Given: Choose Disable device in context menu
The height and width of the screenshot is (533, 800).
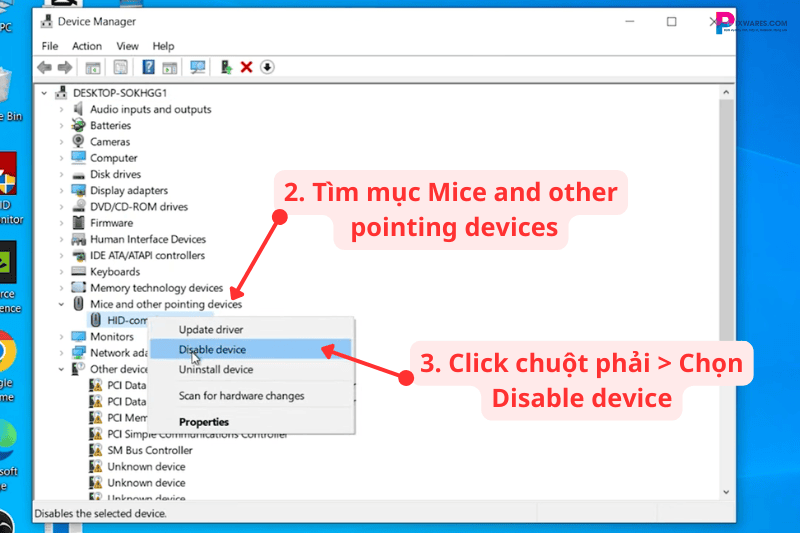Looking at the screenshot, I should pyautogui.click(x=212, y=350).
